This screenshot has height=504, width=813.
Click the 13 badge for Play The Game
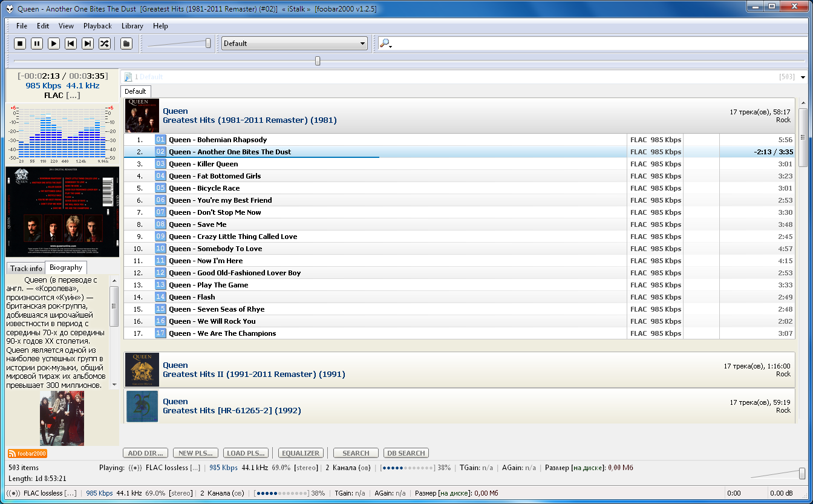(x=160, y=285)
